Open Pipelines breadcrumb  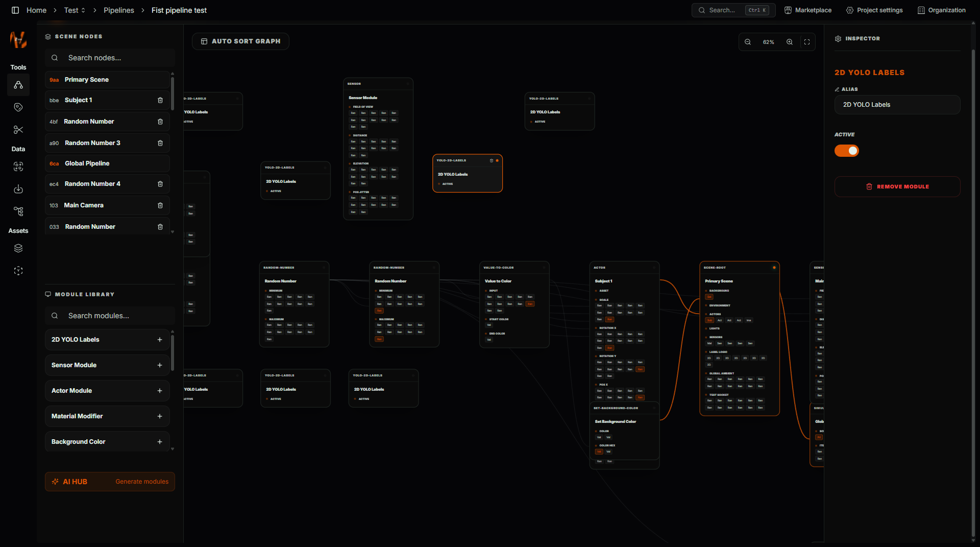[119, 10]
